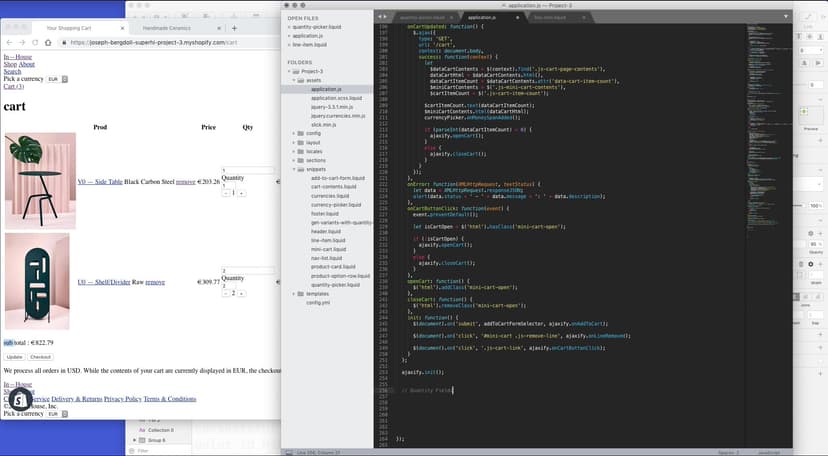Screen dimensions: 828x456
Task: Click the assets folder icon in sidebar
Action: coord(303,80)
